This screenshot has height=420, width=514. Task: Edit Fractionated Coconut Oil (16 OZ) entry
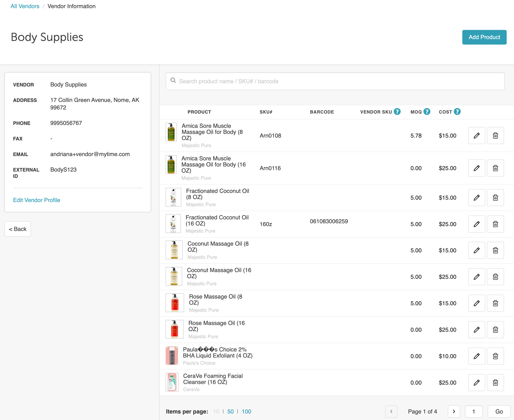476,224
